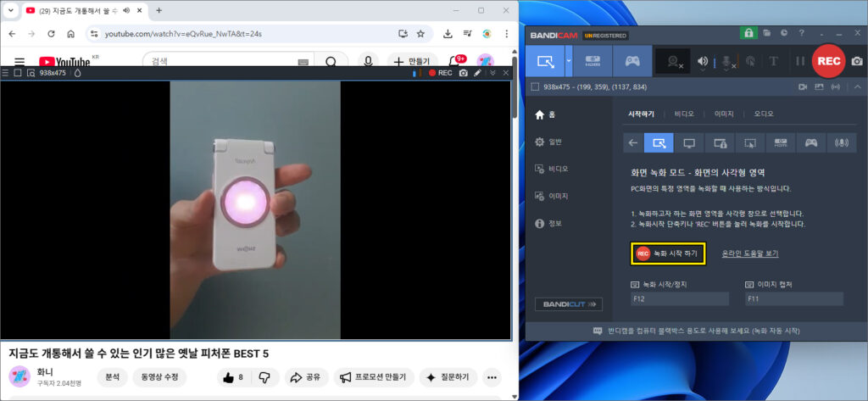This screenshot has height=401, width=868.
Task: Open the scheduled recording clock icon
Action: (784, 34)
